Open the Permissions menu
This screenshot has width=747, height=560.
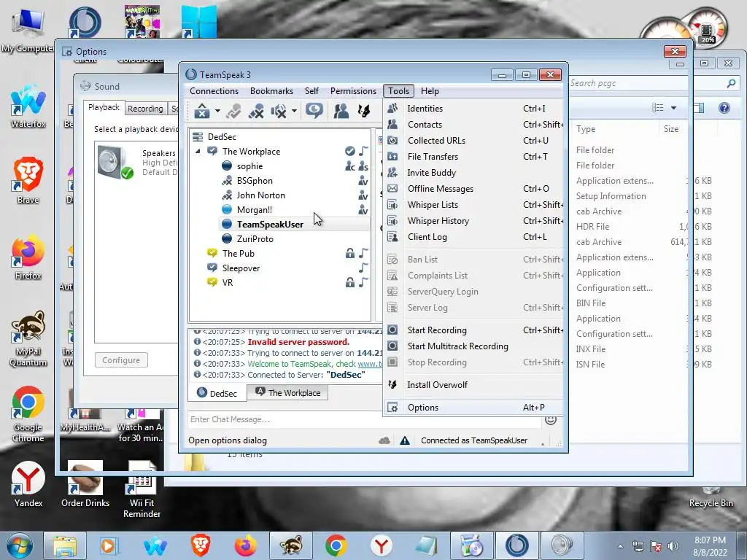353,91
